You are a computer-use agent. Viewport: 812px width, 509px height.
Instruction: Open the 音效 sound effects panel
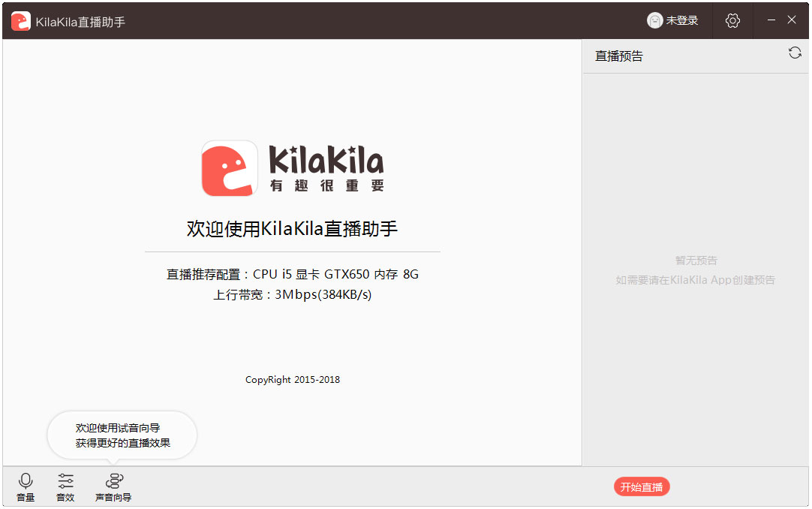(65, 487)
